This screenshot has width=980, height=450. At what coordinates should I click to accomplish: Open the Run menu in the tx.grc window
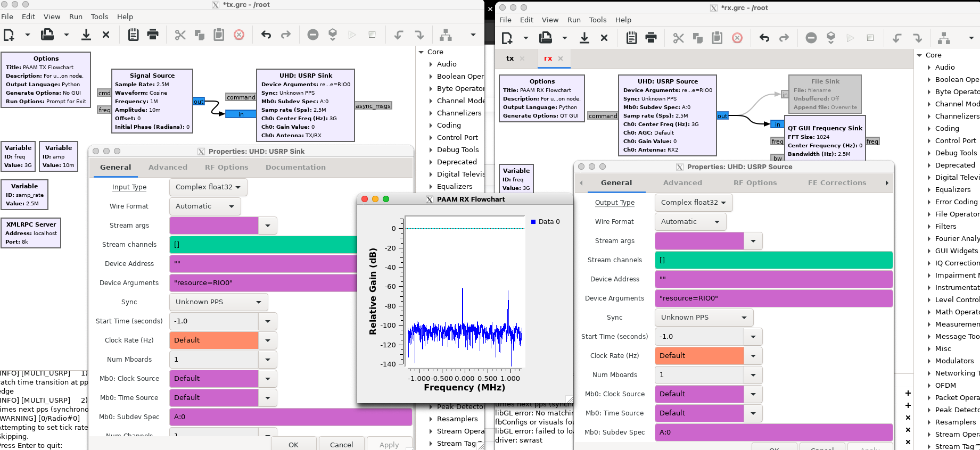tap(76, 16)
